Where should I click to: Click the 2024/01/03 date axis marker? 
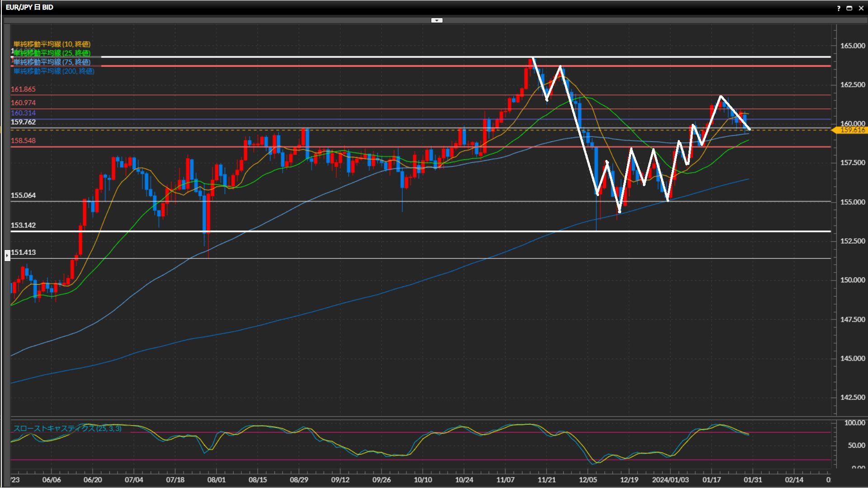coord(670,480)
